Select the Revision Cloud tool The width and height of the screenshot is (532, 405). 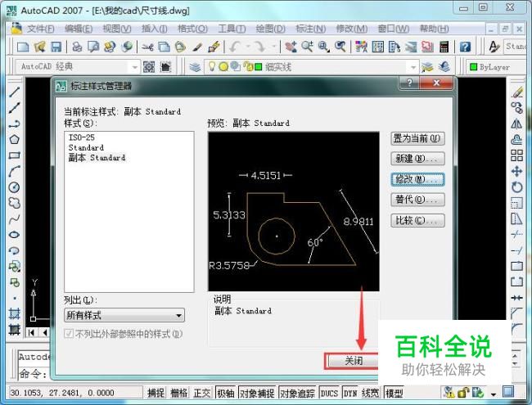14,203
